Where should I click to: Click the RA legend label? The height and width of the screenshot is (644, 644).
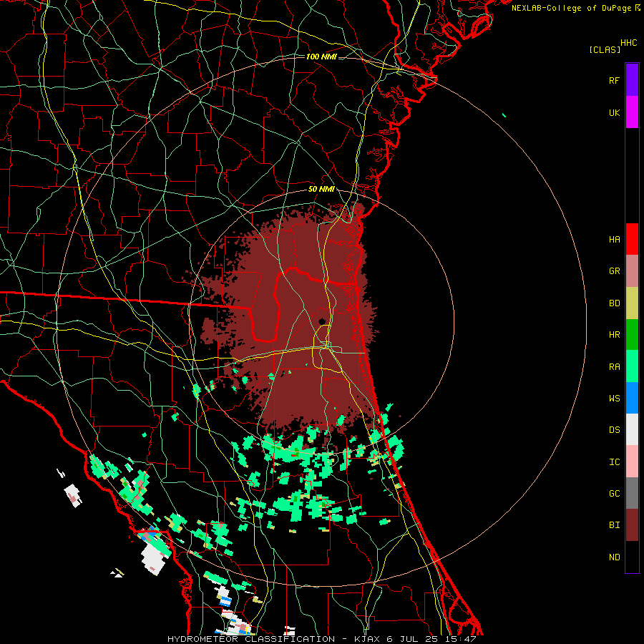click(x=614, y=367)
